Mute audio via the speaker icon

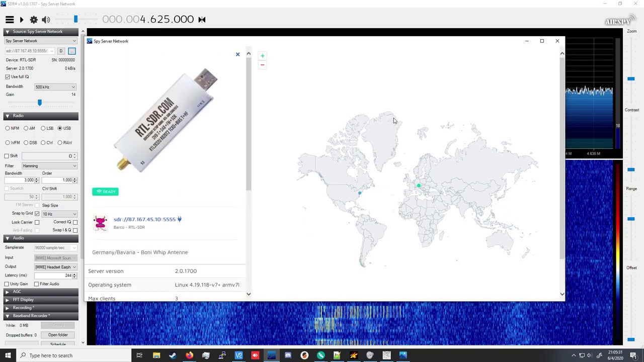click(46, 20)
